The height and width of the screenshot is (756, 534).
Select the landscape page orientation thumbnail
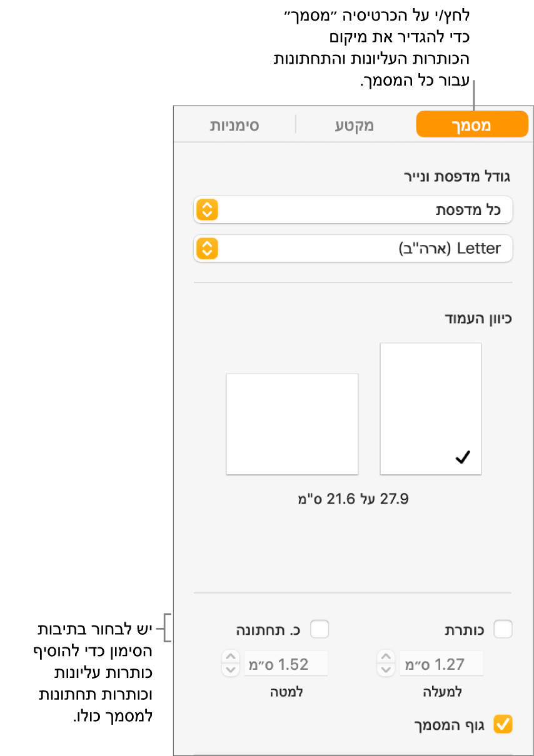[x=292, y=424]
